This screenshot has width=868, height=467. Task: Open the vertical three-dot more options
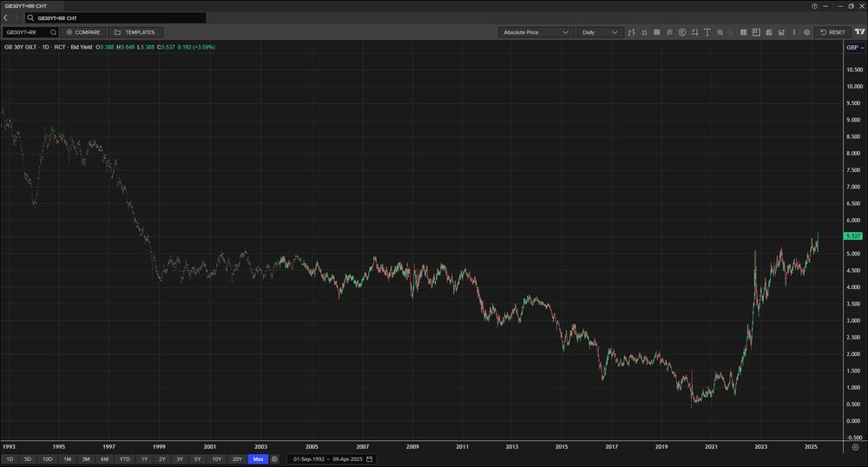[794, 33]
